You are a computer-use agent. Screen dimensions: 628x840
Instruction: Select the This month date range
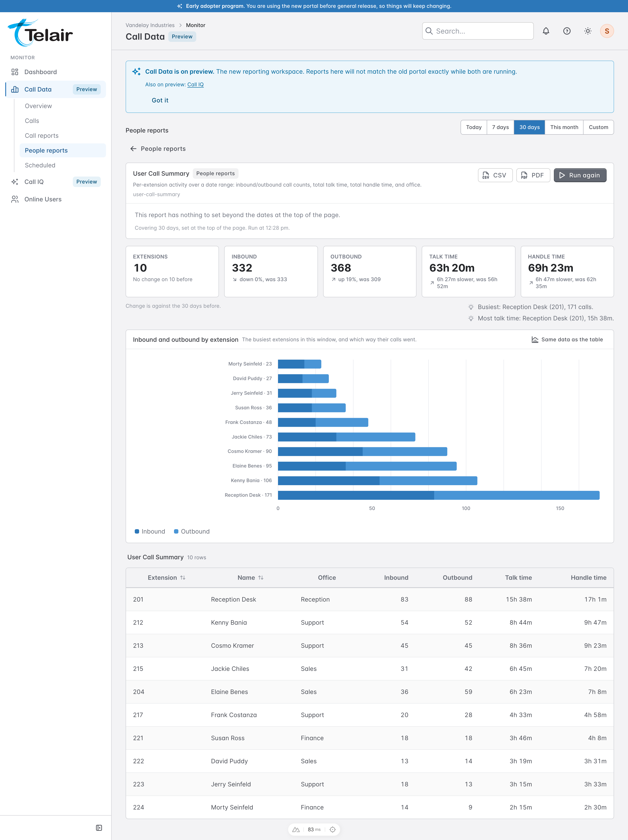pyautogui.click(x=564, y=127)
